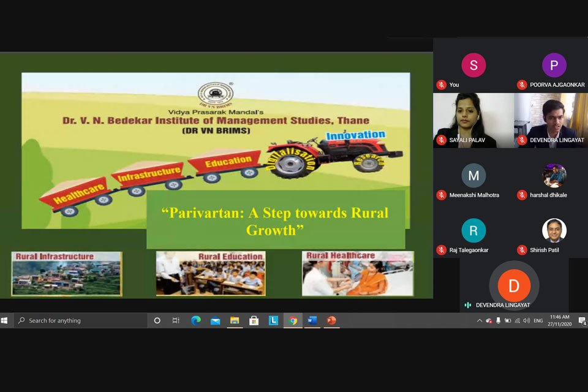Open Wi-Fi network tray icon
This screenshot has width=588, height=392.
coord(518,321)
